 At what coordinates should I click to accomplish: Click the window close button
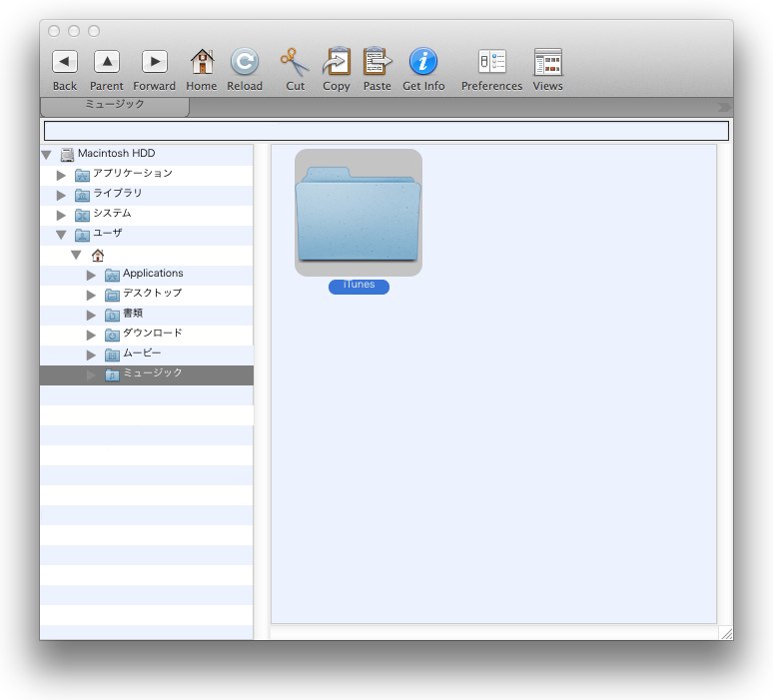click(x=54, y=31)
